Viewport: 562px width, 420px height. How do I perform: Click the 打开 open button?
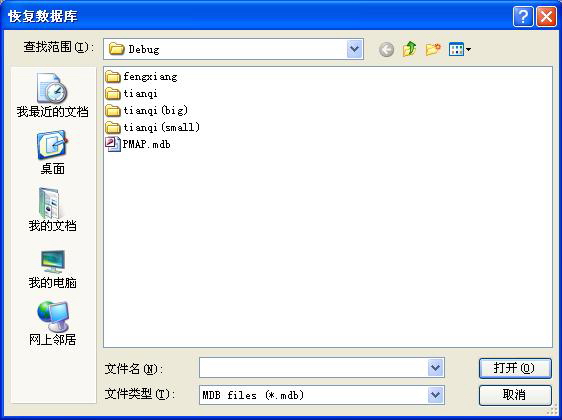pyautogui.click(x=515, y=368)
